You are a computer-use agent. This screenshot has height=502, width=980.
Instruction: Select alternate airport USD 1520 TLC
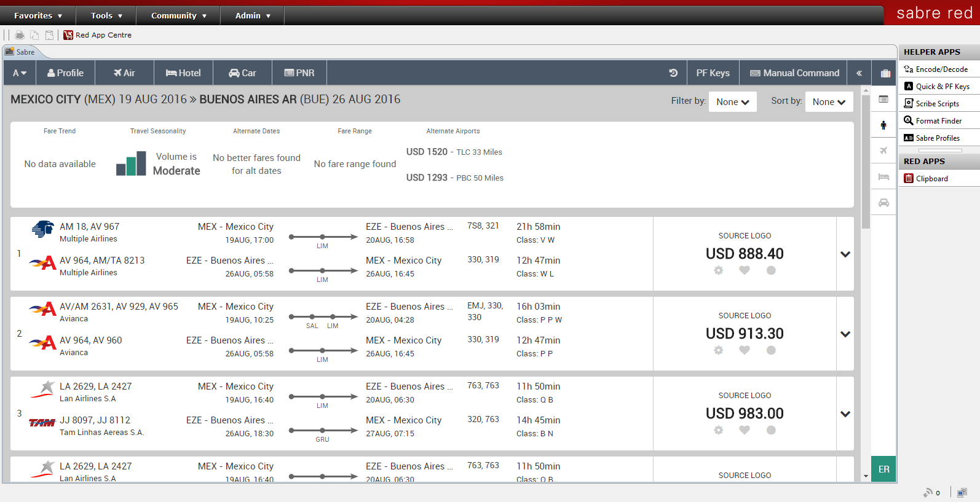pyautogui.click(x=454, y=152)
